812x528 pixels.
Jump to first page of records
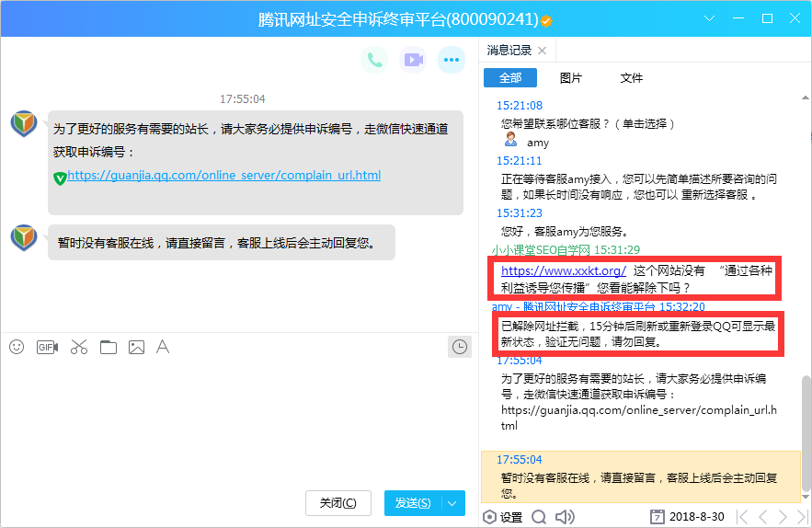coord(742,517)
